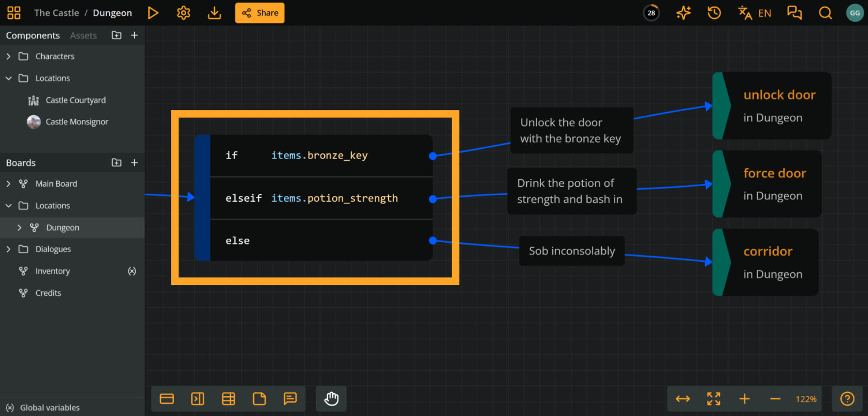Click Inventory variables (x) icon

pos(132,271)
